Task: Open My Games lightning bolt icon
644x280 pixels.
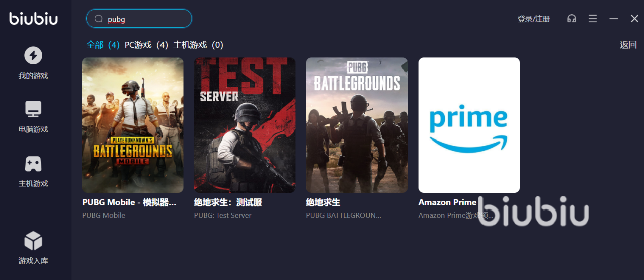Action: 33,55
